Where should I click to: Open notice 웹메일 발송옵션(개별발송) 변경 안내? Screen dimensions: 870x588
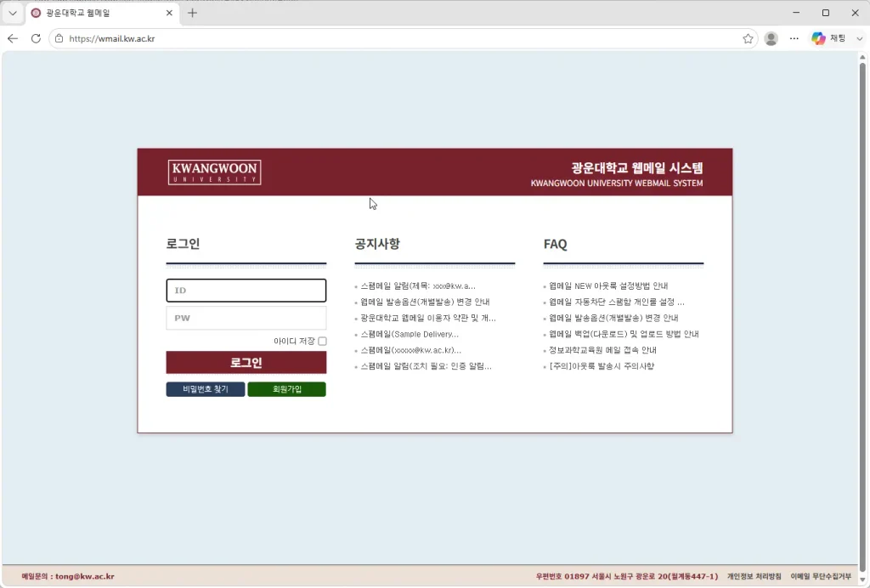click(x=425, y=302)
